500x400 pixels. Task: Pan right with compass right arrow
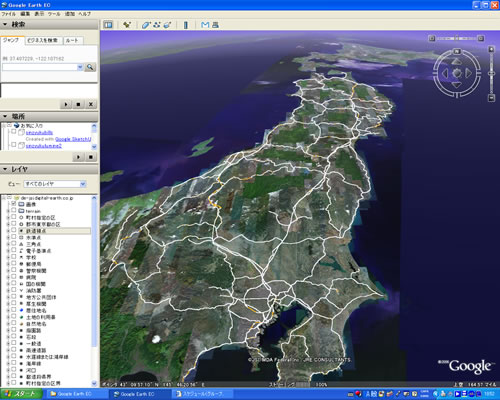(x=468, y=73)
